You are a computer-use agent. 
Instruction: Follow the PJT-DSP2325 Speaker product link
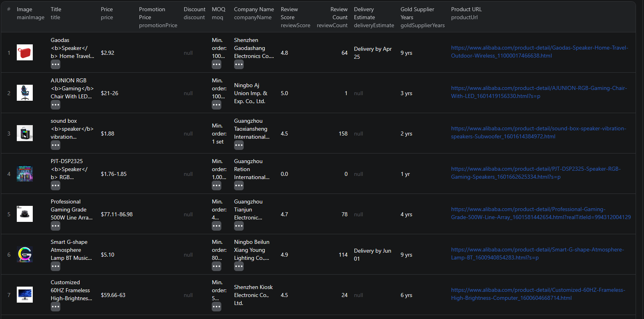[x=535, y=173]
